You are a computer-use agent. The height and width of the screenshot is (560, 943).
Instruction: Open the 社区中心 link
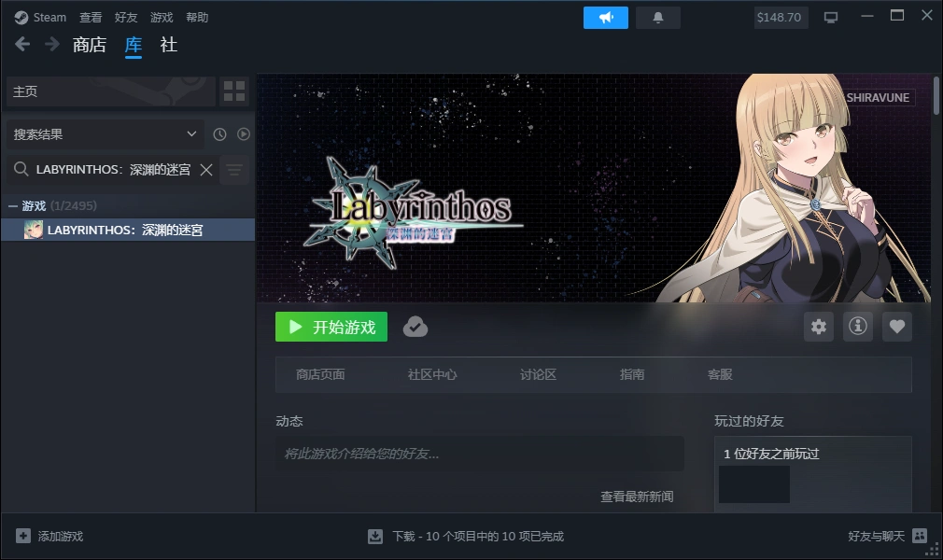point(431,374)
